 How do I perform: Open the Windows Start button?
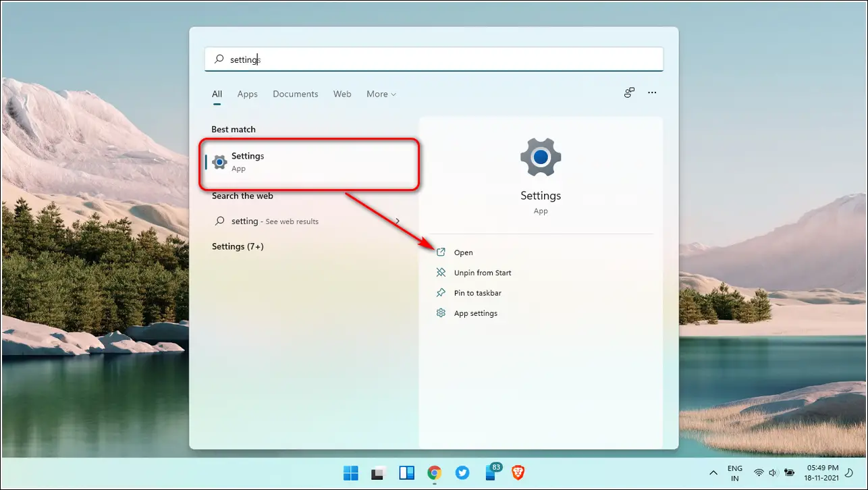[351, 472]
